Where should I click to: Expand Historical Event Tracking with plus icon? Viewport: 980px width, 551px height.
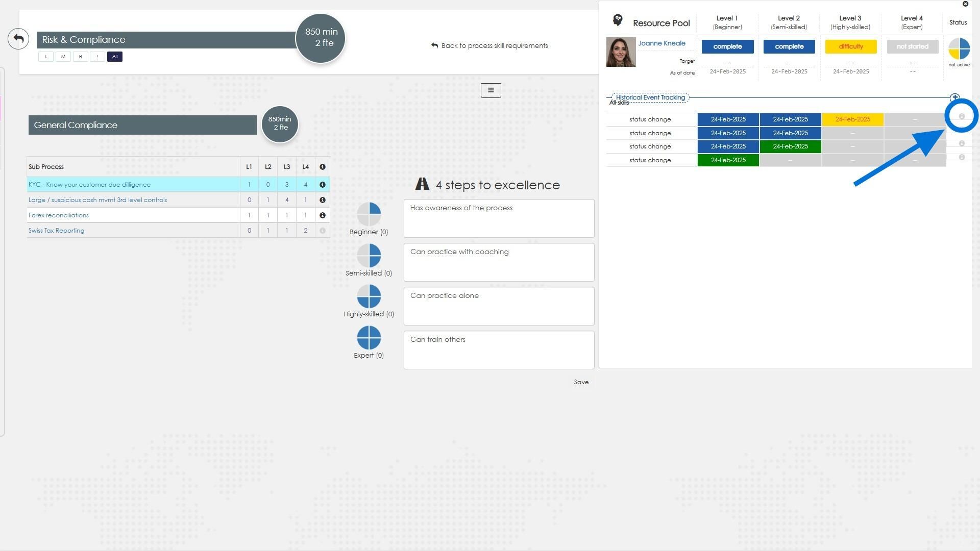click(x=954, y=97)
